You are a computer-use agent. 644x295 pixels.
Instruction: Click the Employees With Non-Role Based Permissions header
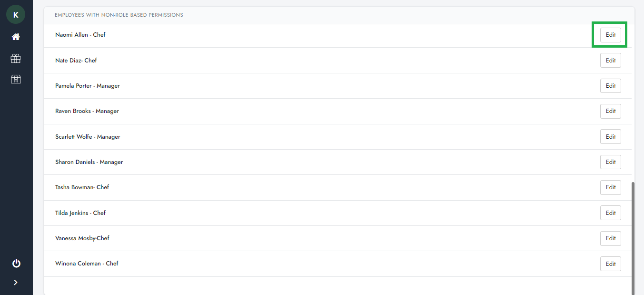point(119,15)
